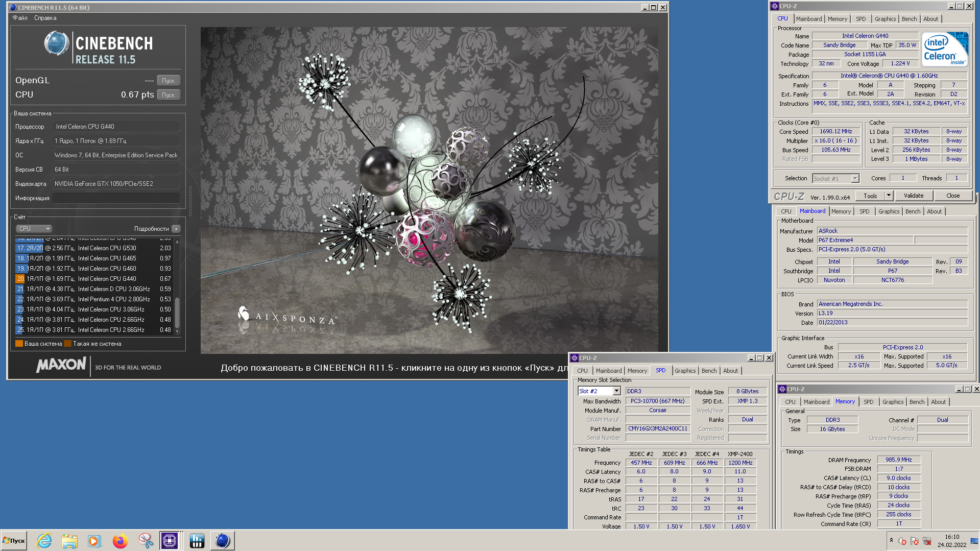Screen dimensions: 980x551
Task: Open the disconnected network tray icon
Action: [x=927, y=541]
